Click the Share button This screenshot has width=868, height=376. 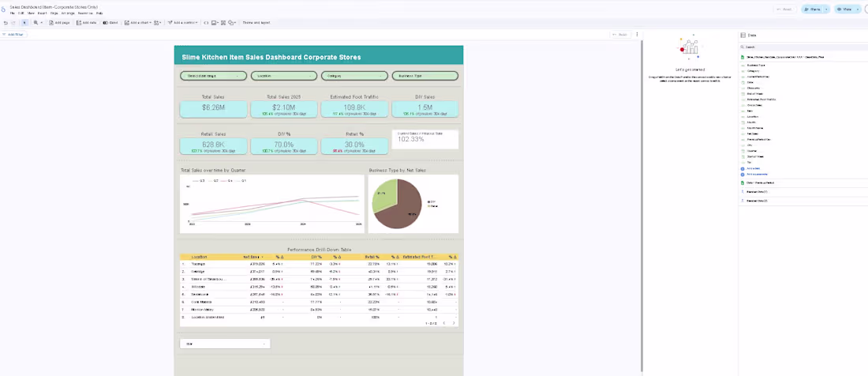tap(813, 9)
